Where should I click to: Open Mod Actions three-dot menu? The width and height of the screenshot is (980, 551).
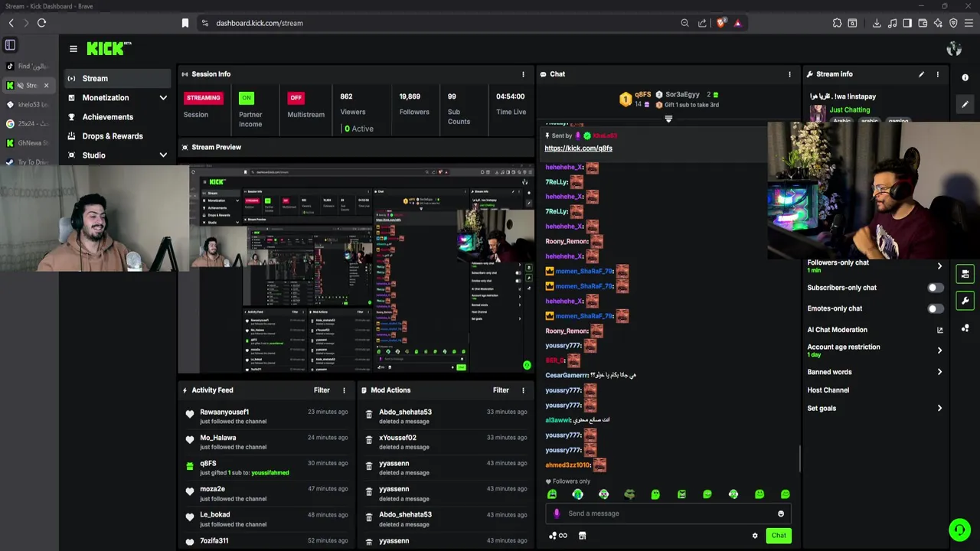point(523,390)
